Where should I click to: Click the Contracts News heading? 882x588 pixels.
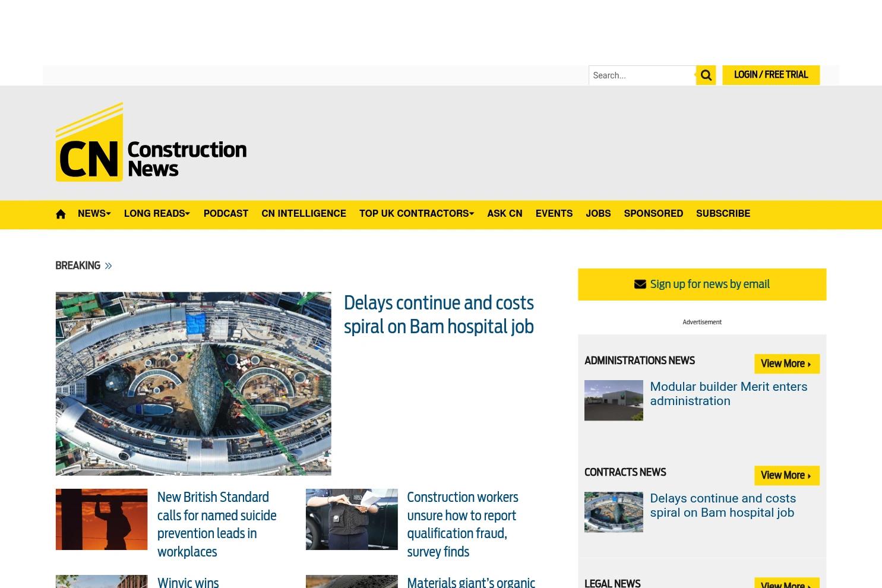pyautogui.click(x=625, y=473)
